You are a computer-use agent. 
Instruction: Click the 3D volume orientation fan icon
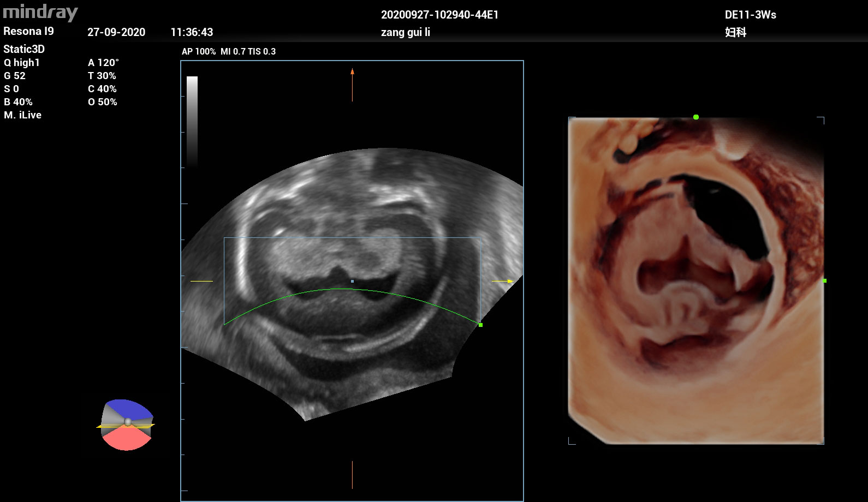(126, 425)
